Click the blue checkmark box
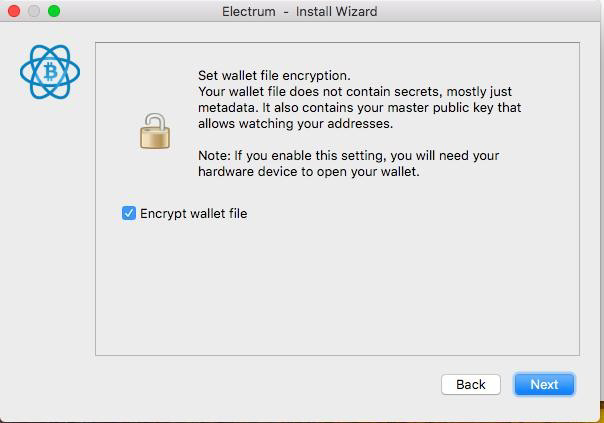The height and width of the screenshot is (423, 604). (x=129, y=213)
